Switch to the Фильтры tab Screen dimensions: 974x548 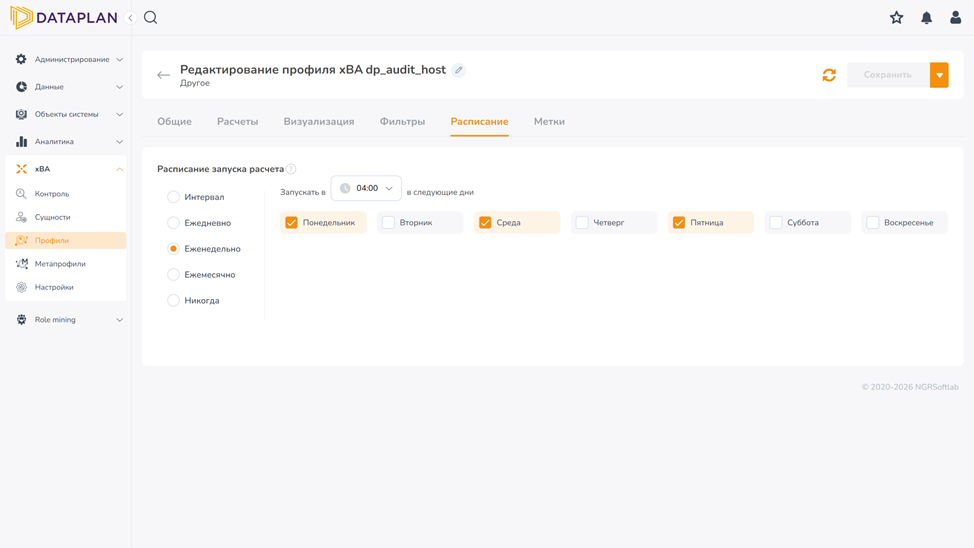tap(403, 122)
